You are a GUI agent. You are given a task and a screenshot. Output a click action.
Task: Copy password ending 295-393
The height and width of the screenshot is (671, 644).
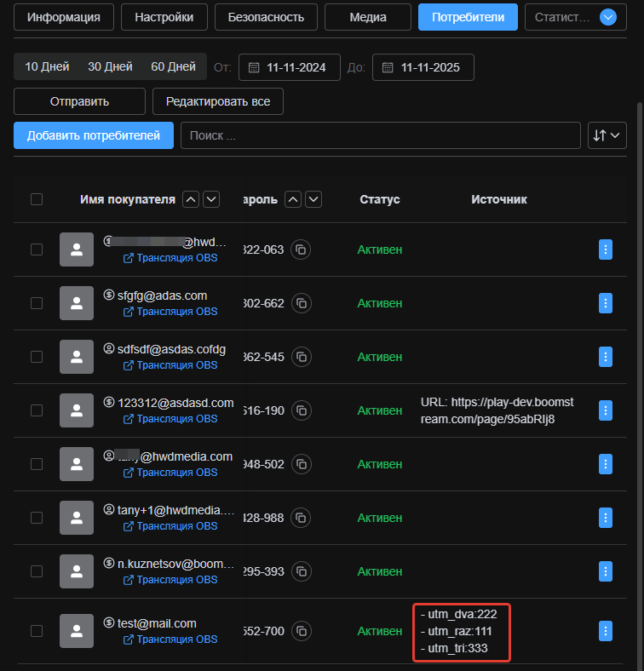pyautogui.click(x=302, y=571)
